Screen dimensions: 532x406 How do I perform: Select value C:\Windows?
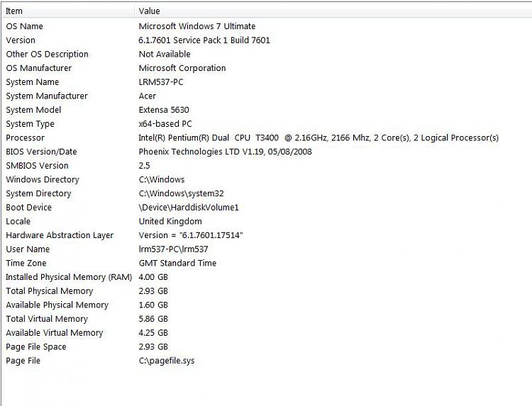162,179
